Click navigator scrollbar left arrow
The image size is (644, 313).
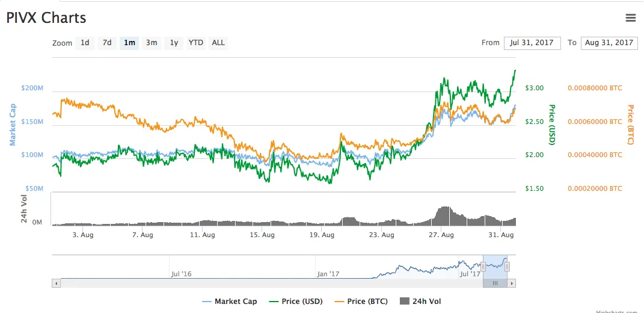click(x=57, y=284)
